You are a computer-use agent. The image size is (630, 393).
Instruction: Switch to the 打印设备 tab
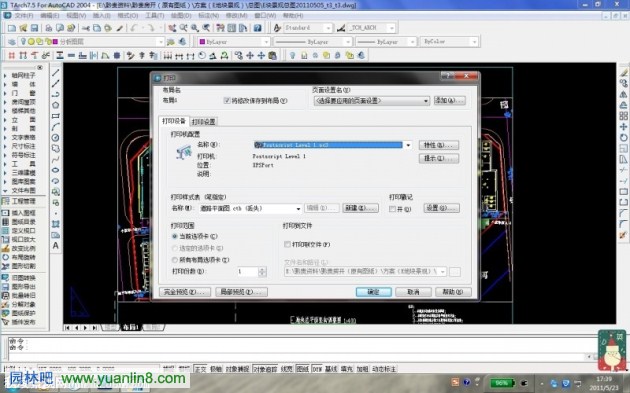coord(174,121)
